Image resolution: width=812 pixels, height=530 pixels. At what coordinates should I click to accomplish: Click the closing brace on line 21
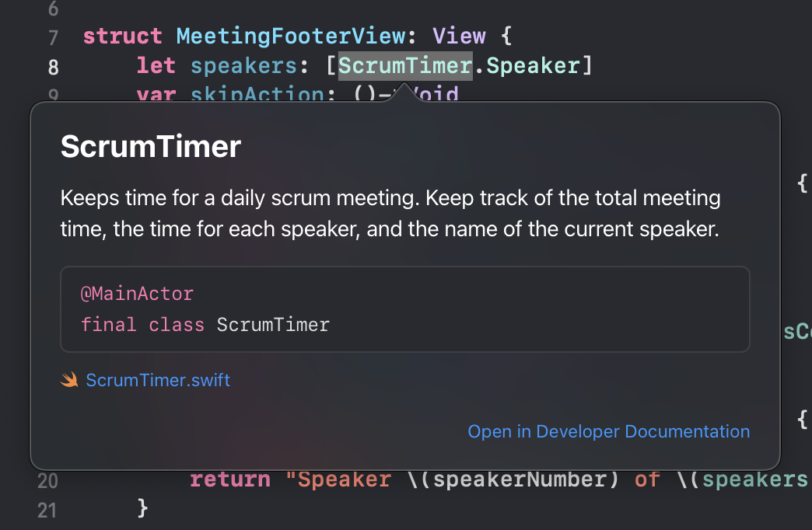(142, 508)
